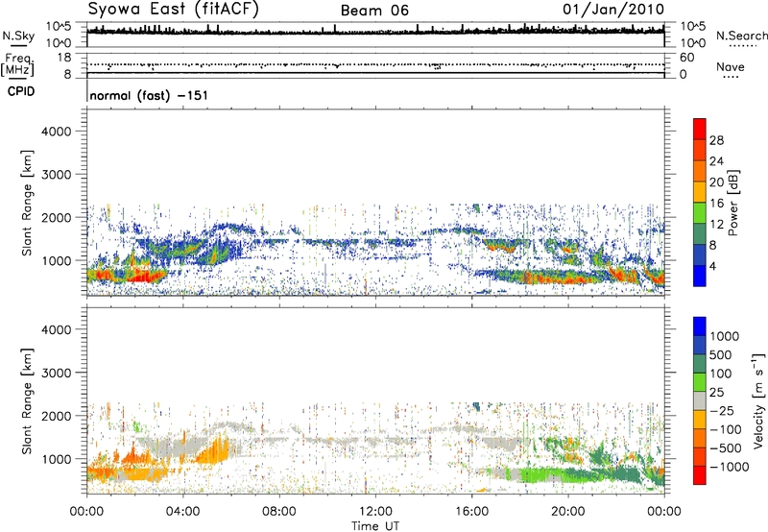Click the '60' Nave axis tick label

686,58
